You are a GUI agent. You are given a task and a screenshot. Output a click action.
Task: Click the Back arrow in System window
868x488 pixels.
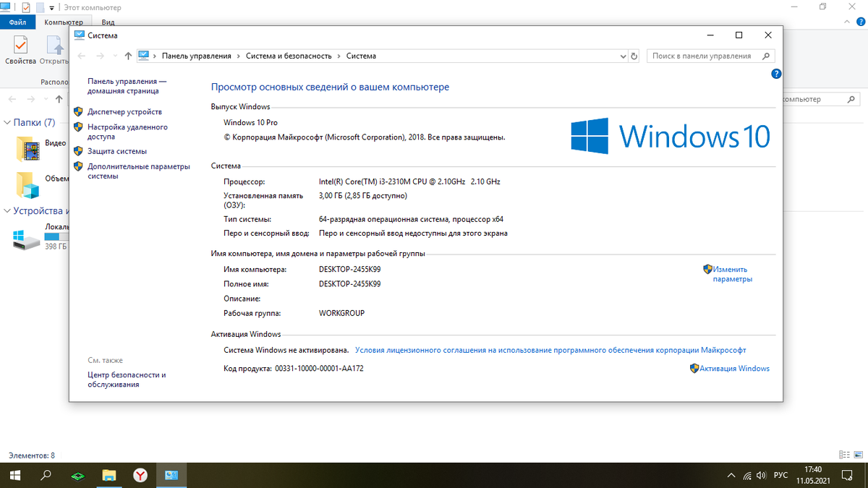pyautogui.click(x=82, y=56)
